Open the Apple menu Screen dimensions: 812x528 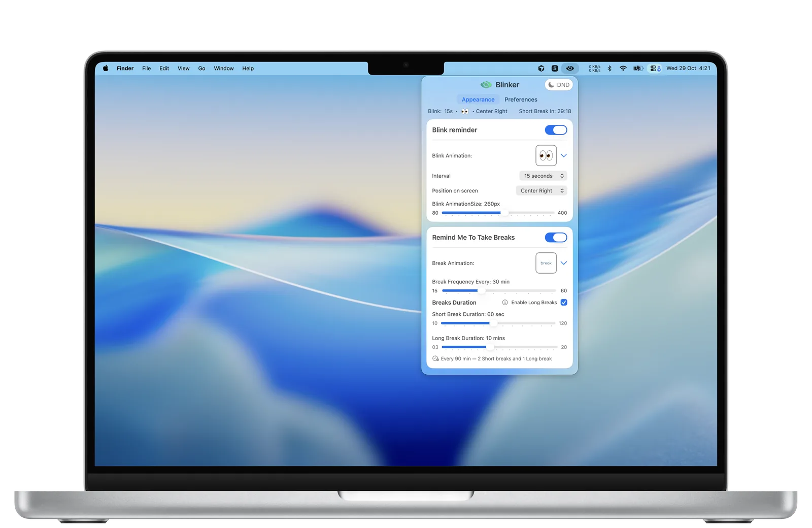click(x=106, y=68)
